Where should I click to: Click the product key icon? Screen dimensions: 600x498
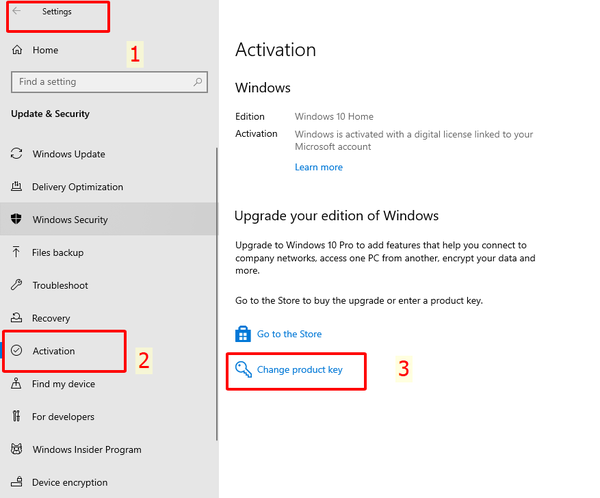coord(243,369)
